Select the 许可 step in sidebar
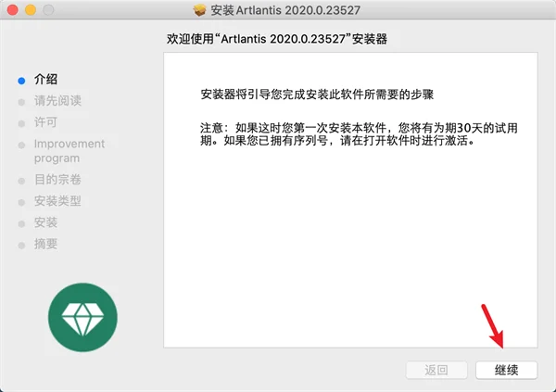 click(x=45, y=122)
